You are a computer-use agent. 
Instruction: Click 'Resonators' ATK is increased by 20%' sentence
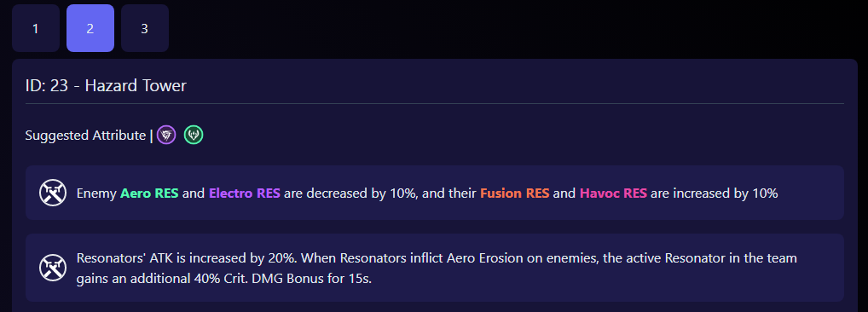187,258
